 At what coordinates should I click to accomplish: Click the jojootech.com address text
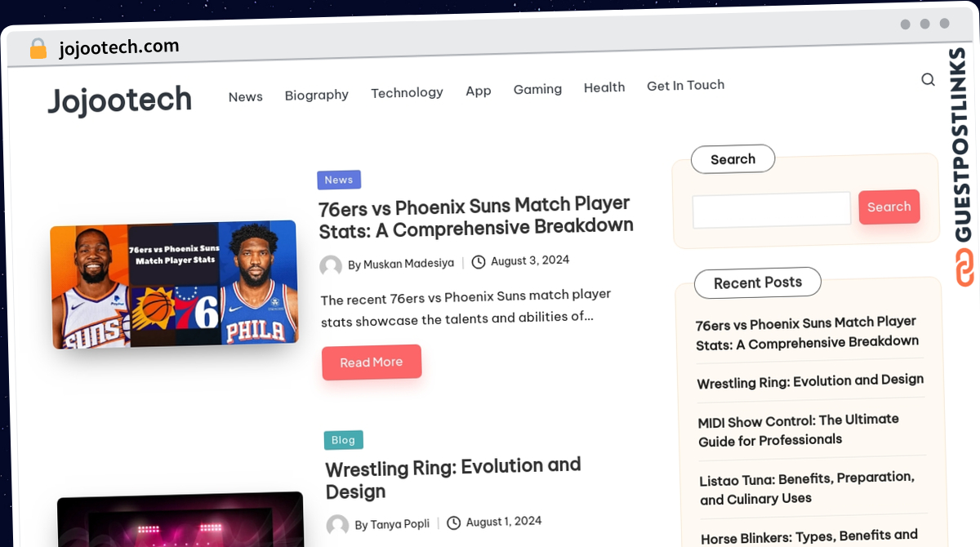[119, 47]
